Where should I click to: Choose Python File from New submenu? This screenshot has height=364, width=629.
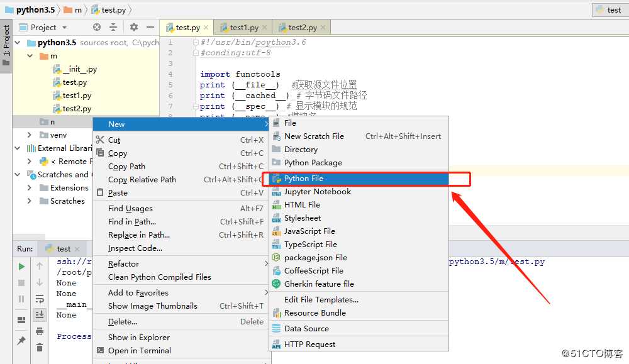(359, 179)
